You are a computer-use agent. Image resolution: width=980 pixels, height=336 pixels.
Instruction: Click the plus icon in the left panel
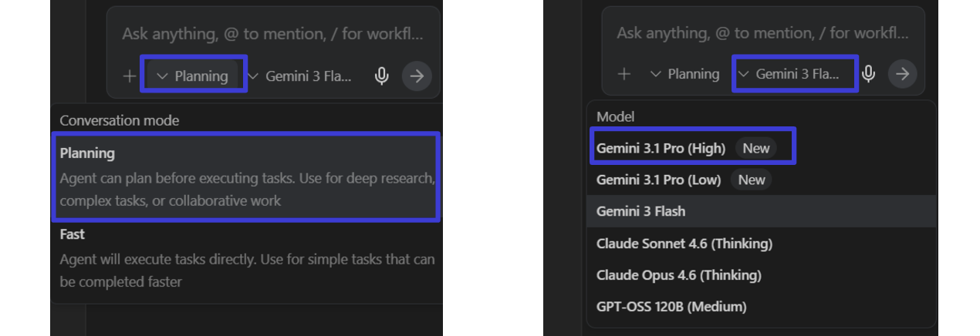pyautogui.click(x=129, y=76)
